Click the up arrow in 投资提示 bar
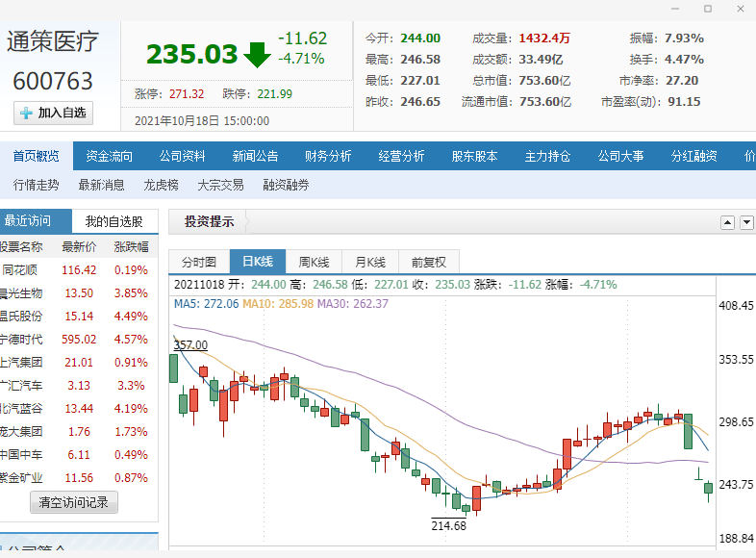The height and width of the screenshot is (558, 756). tap(727, 222)
